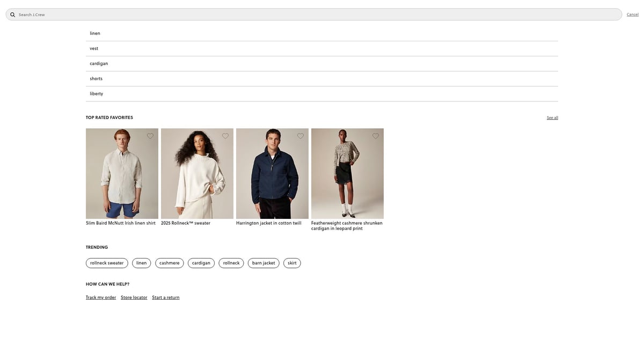This screenshot has width=644, height=362.
Task: Heart the leopard print cashmere cardigan
Action: pos(376,136)
